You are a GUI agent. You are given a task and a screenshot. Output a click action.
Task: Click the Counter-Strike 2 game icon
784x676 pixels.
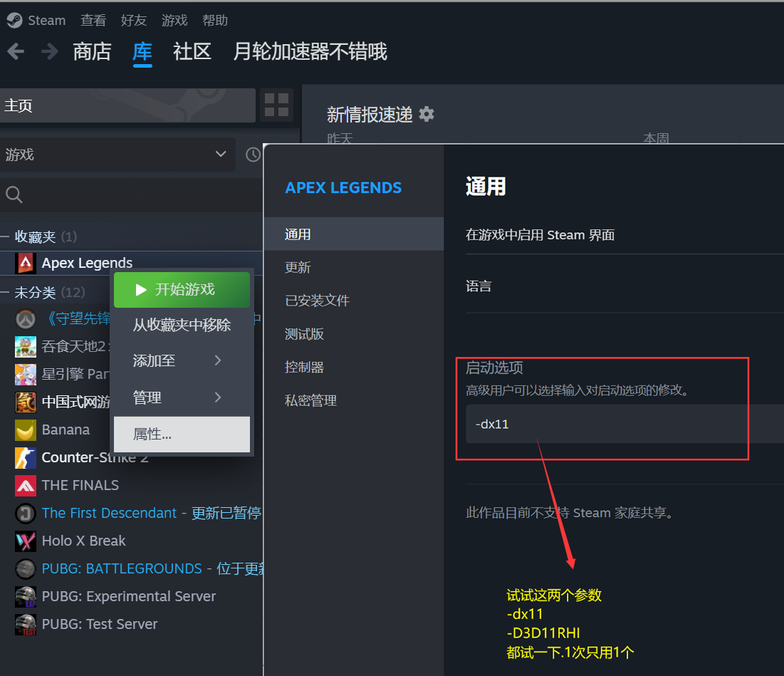coord(26,457)
